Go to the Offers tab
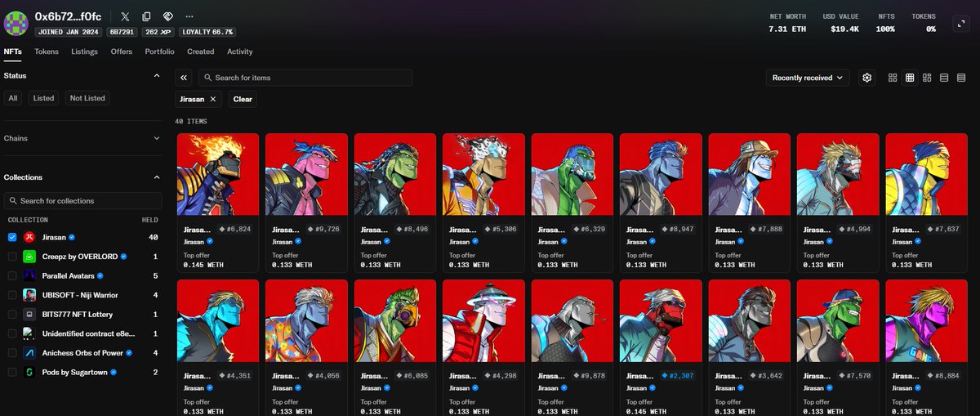Screen dimensions: 980x416 click(x=122, y=51)
